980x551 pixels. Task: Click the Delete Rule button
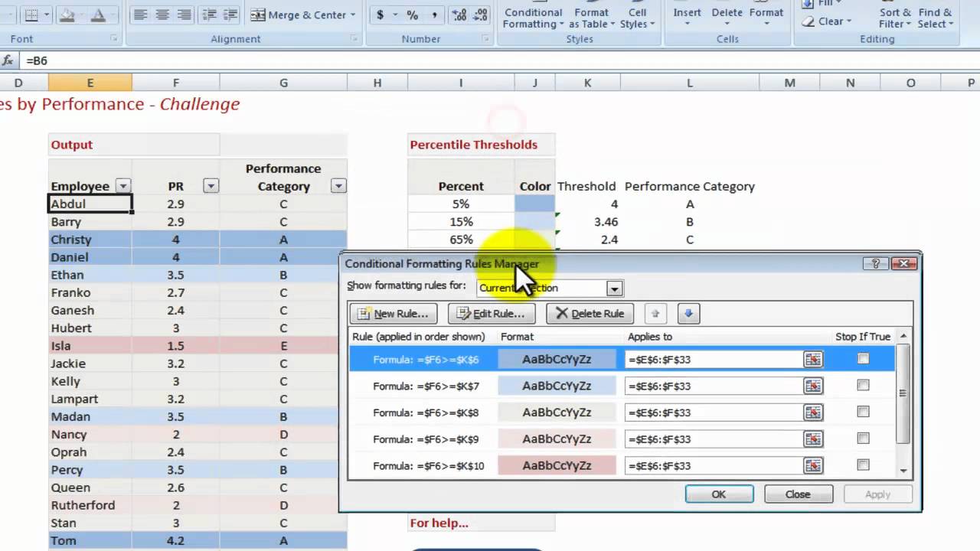tap(590, 313)
